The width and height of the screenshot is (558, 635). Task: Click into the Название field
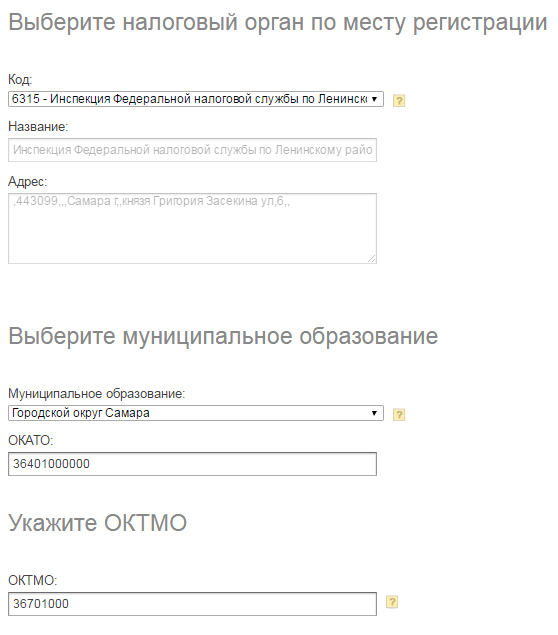[192, 150]
